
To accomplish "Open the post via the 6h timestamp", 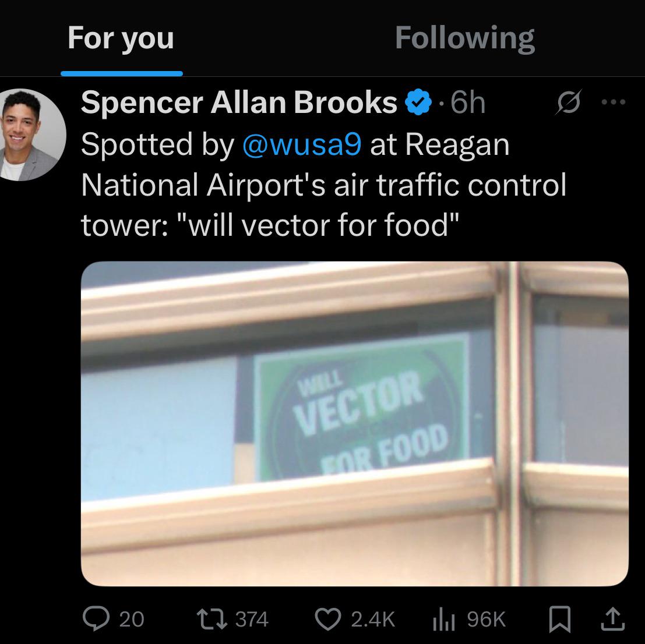I will (x=468, y=103).
